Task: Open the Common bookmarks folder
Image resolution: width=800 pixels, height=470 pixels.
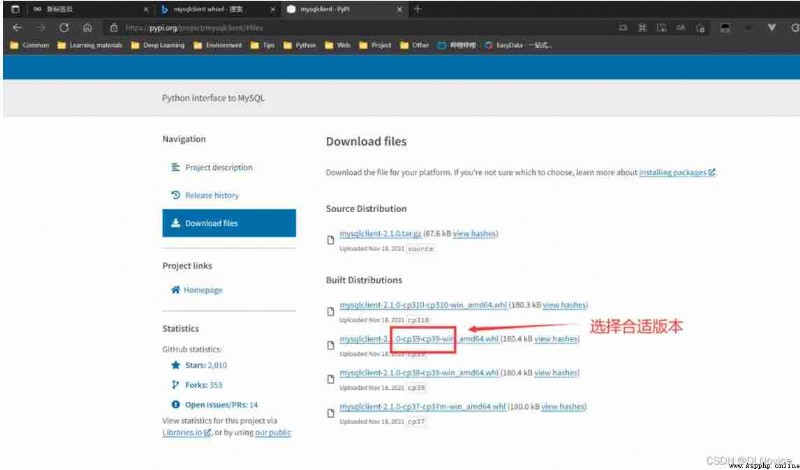Action: (x=30, y=45)
